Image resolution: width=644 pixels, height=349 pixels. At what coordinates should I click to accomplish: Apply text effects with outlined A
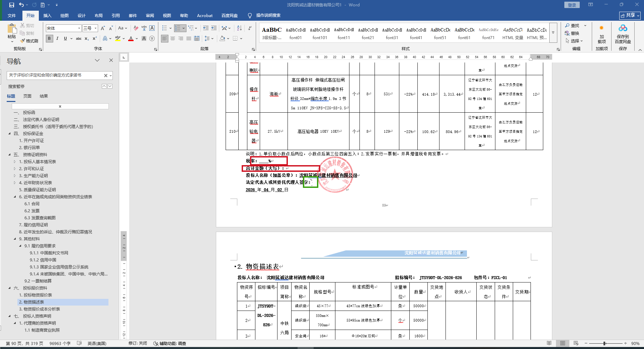(105, 38)
